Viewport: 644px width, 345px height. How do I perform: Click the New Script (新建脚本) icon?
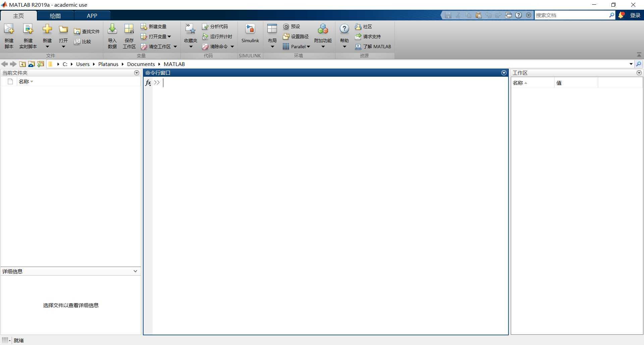(9, 29)
